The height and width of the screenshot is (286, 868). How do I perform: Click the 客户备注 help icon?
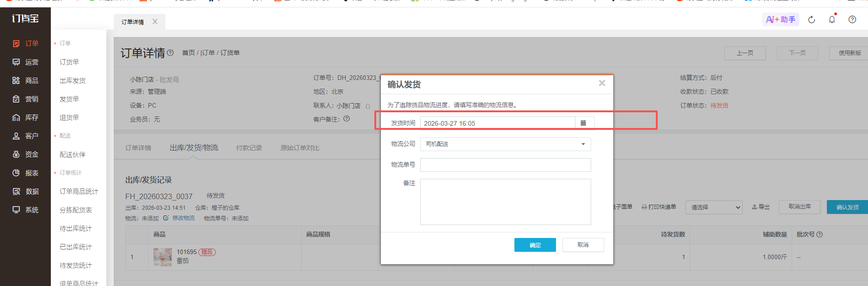pyautogui.click(x=347, y=119)
